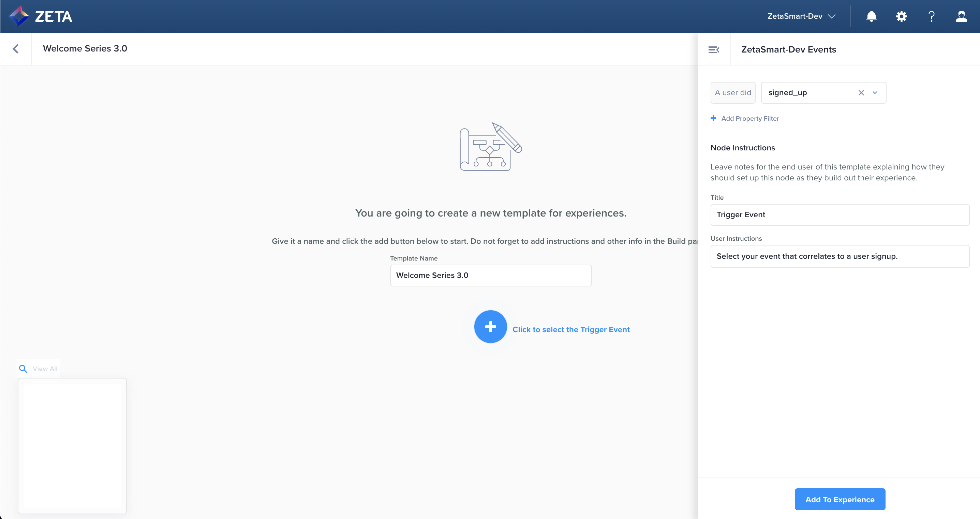The height and width of the screenshot is (519, 980).
Task: Click the Title field containing Trigger Event
Action: tap(840, 214)
